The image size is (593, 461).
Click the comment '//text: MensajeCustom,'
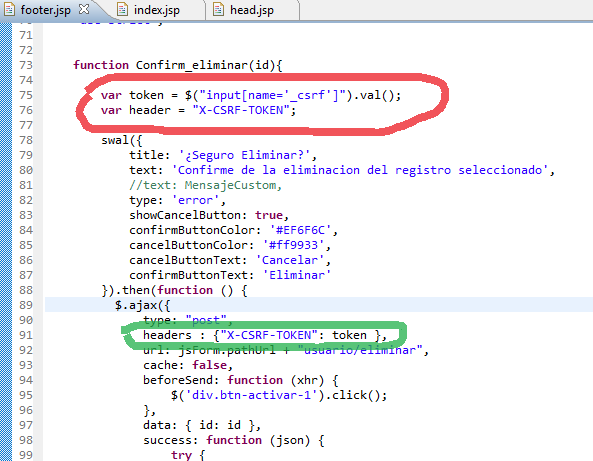tap(205, 185)
